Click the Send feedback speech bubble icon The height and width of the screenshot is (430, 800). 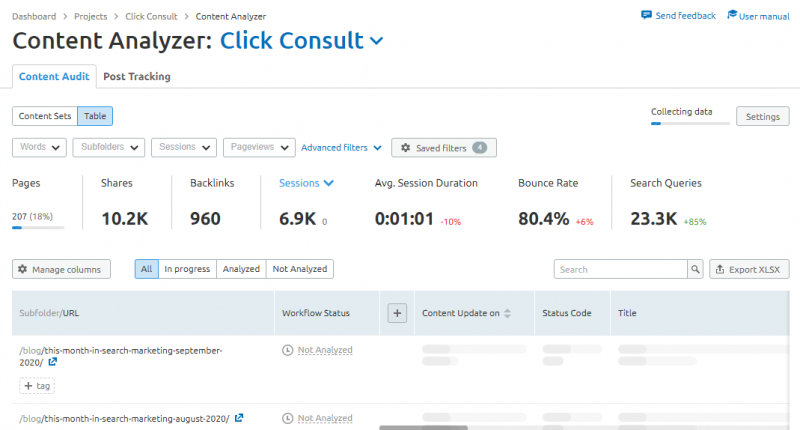point(646,15)
